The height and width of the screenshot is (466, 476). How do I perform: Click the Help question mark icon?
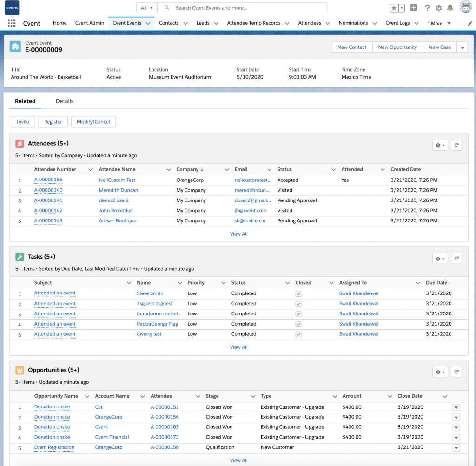(426, 7)
